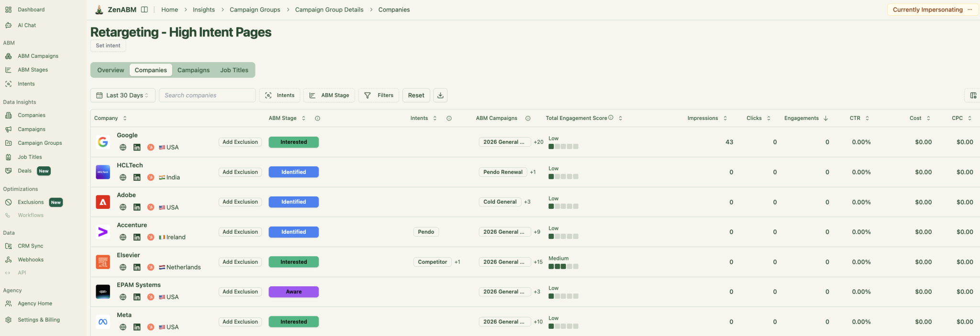Click the Reset button
Screen dimensions: 980x336
point(416,95)
